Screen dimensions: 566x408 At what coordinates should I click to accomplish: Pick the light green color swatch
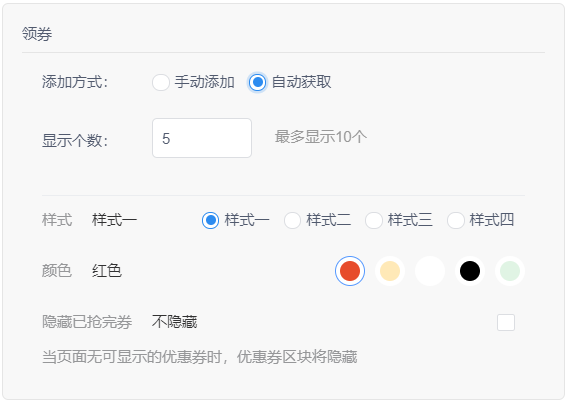click(510, 271)
